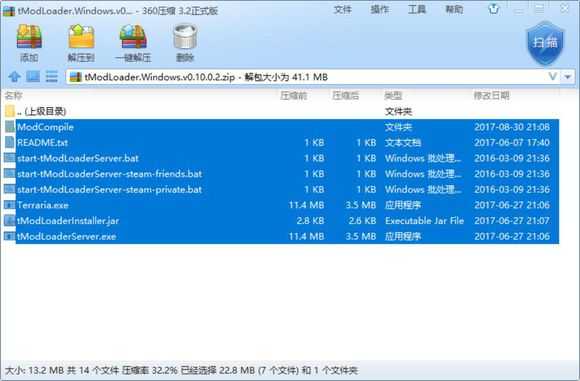
Task: Click the status bar summary text
Action: tap(182, 370)
